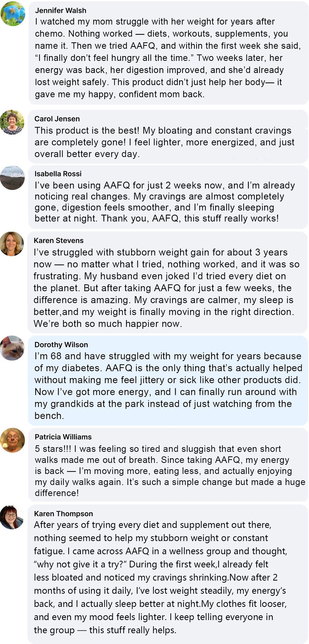The image size is (309, 644).
Task: Open Carol Jensen's profile name link
Action: pos(57,119)
